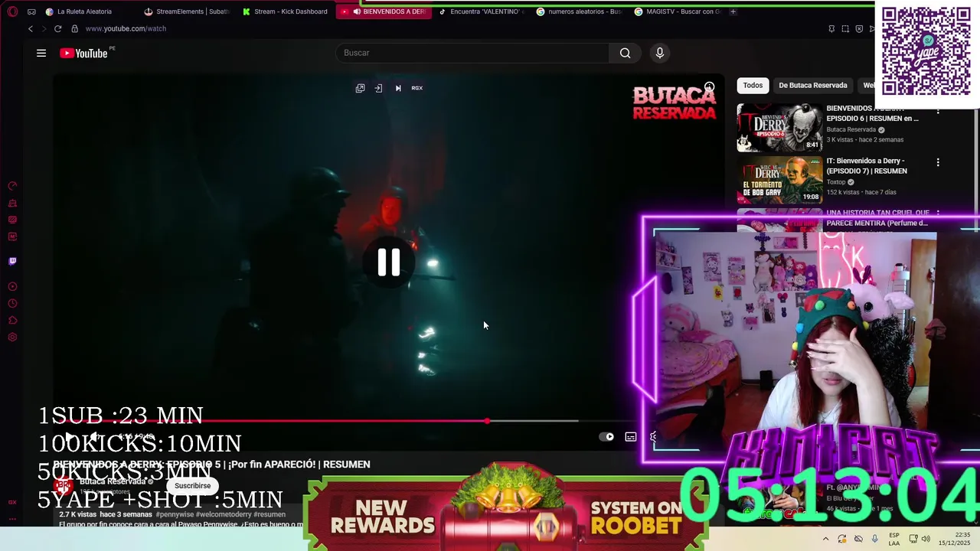Open Windows volume tray icon
Viewport: 980px width, 551px height.
tap(926, 539)
